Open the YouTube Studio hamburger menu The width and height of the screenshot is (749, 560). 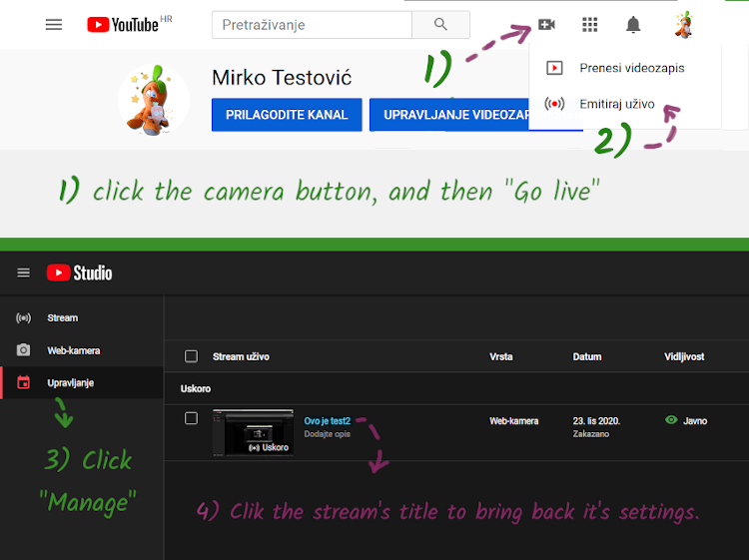click(24, 273)
